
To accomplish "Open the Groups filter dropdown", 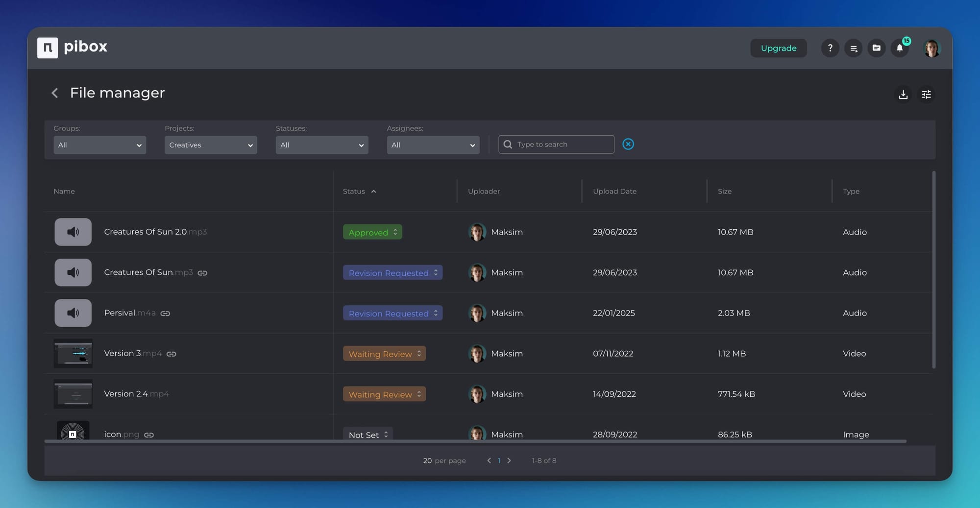I will (99, 145).
